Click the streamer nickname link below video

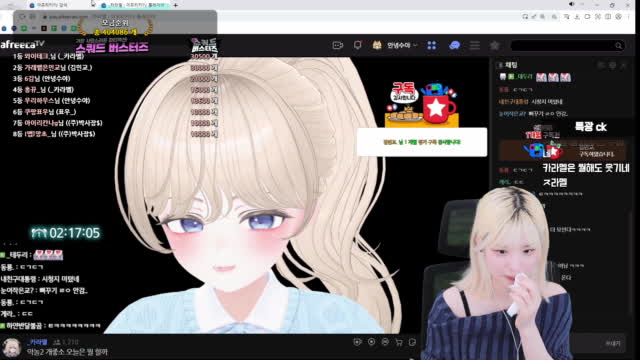point(38,342)
